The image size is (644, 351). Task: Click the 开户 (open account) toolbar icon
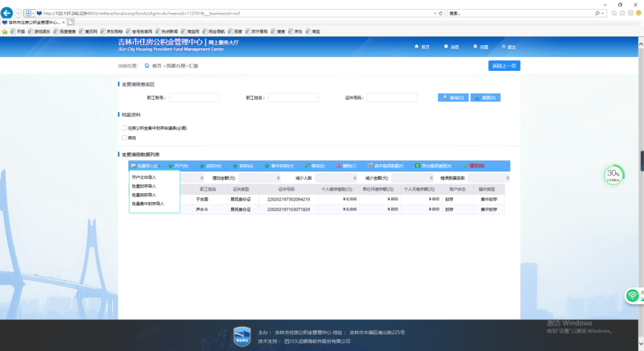click(170, 166)
